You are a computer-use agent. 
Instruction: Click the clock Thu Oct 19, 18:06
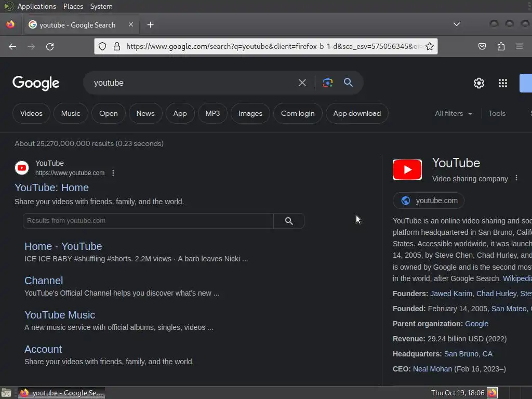[x=457, y=393]
